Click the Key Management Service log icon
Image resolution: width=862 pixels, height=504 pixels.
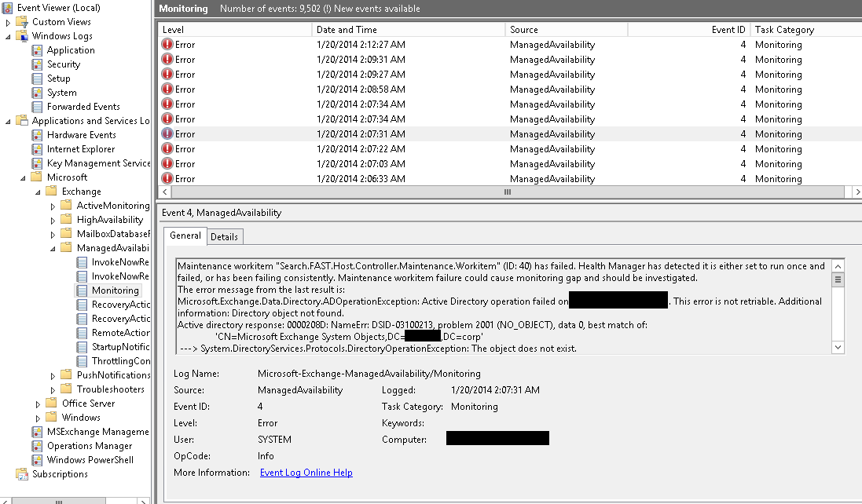click(x=37, y=163)
